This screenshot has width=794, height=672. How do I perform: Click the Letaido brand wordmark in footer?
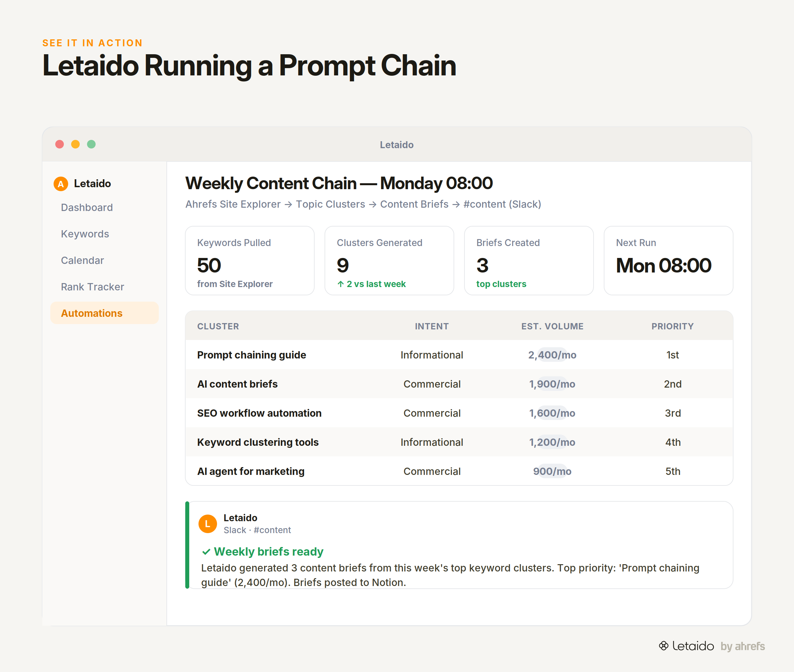tap(693, 646)
